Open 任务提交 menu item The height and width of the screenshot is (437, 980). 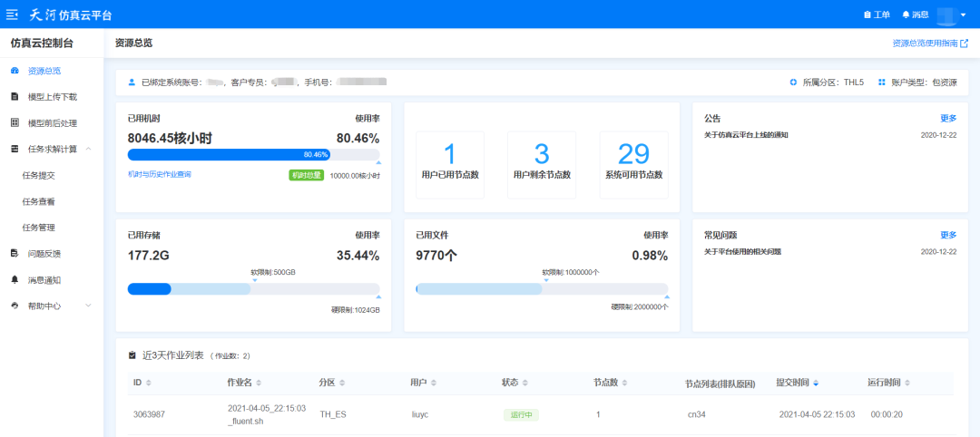click(x=39, y=176)
